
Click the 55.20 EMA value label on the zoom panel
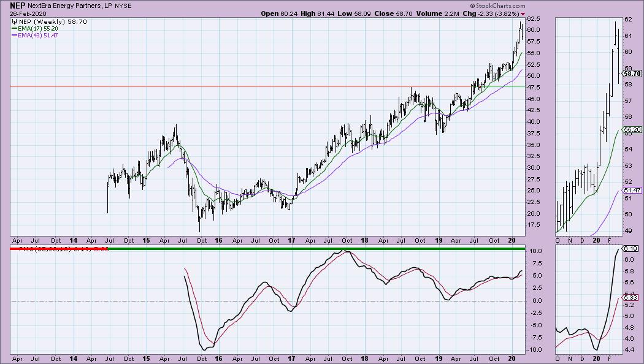(632, 130)
